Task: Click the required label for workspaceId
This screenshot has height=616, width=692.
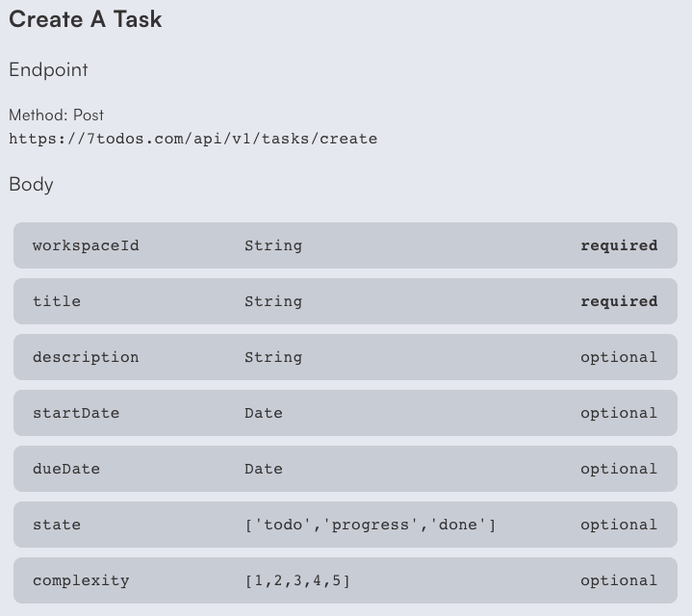Action: (619, 245)
